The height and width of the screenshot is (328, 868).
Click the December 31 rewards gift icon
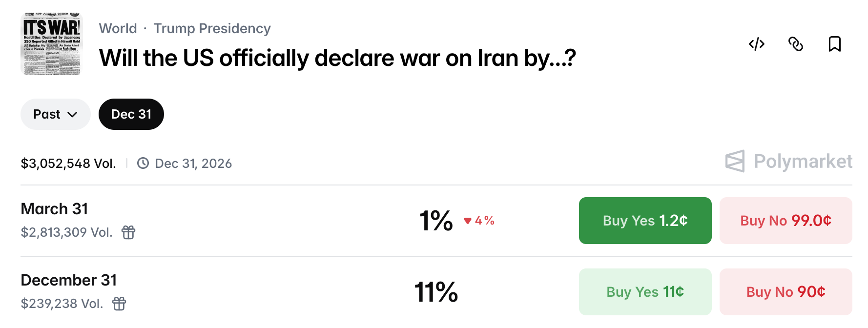pyautogui.click(x=119, y=304)
